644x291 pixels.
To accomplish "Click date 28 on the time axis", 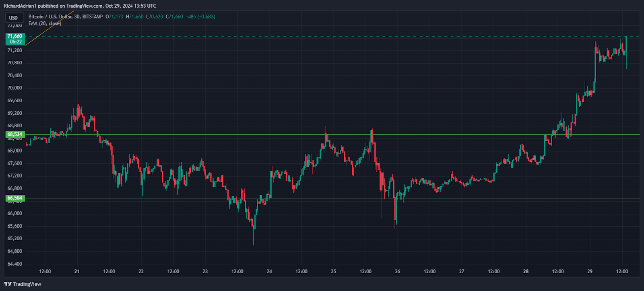I will [x=526, y=271].
